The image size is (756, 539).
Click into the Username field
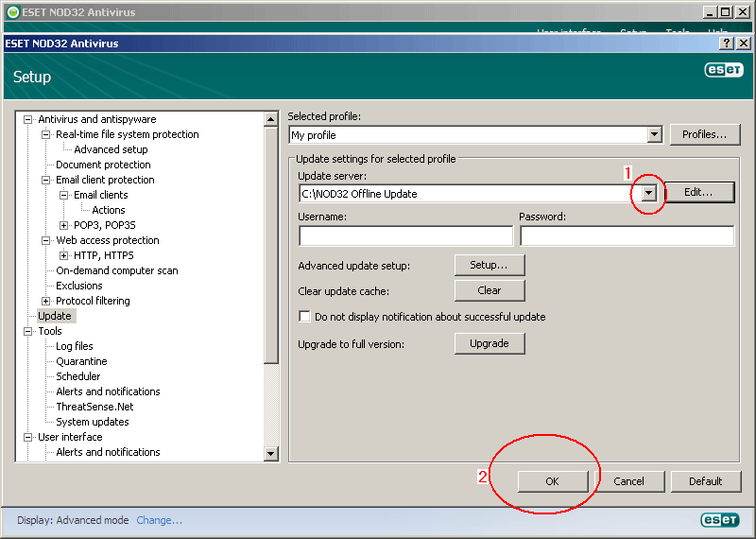tap(406, 236)
